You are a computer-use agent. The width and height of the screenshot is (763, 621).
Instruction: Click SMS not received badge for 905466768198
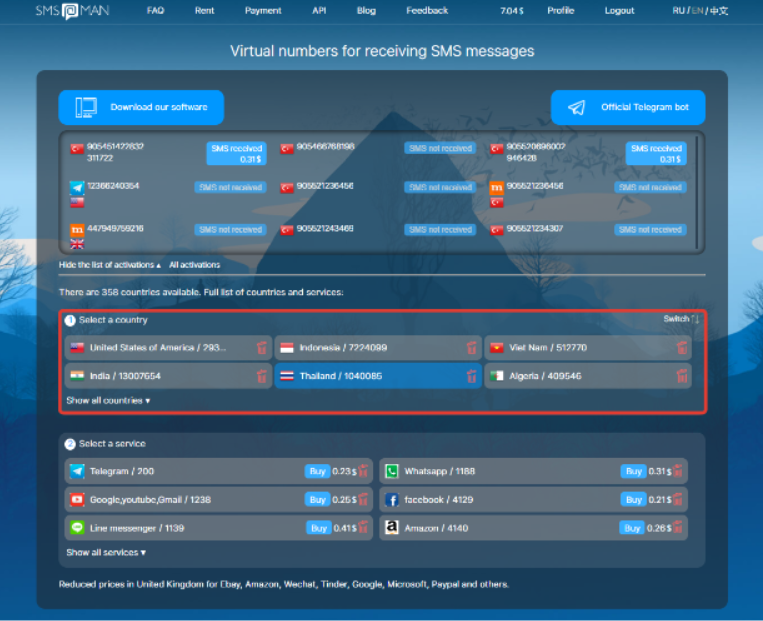coord(440,148)
